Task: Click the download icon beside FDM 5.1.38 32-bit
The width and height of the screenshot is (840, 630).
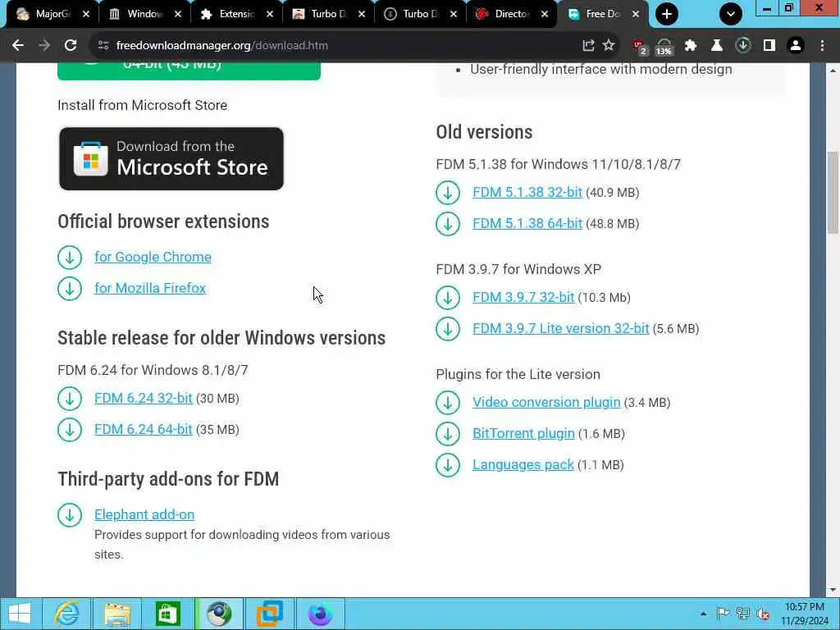Action: [x=448, y=192]
